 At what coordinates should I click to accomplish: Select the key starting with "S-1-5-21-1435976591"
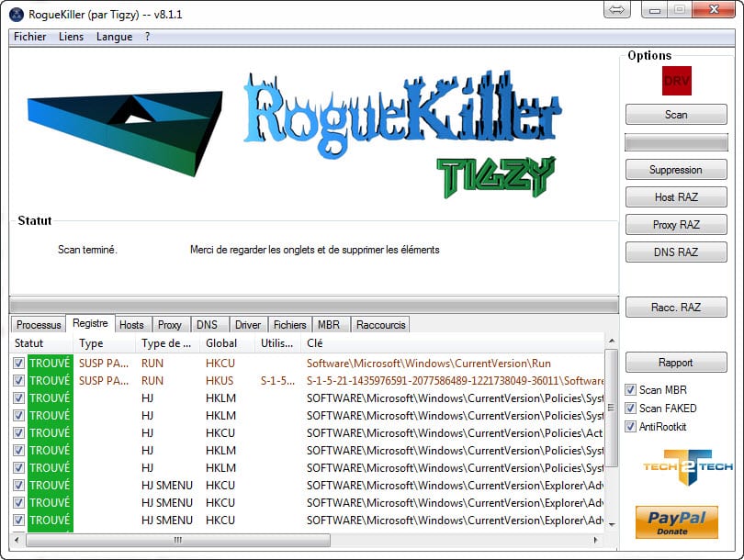click(x=455, y=381)
